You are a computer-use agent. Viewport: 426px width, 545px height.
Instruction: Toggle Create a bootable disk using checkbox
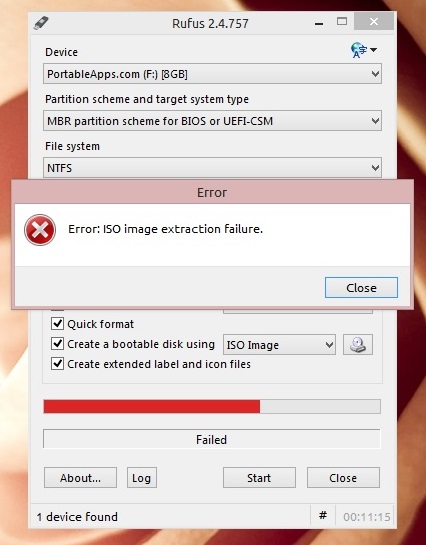[x=57, y=344]
